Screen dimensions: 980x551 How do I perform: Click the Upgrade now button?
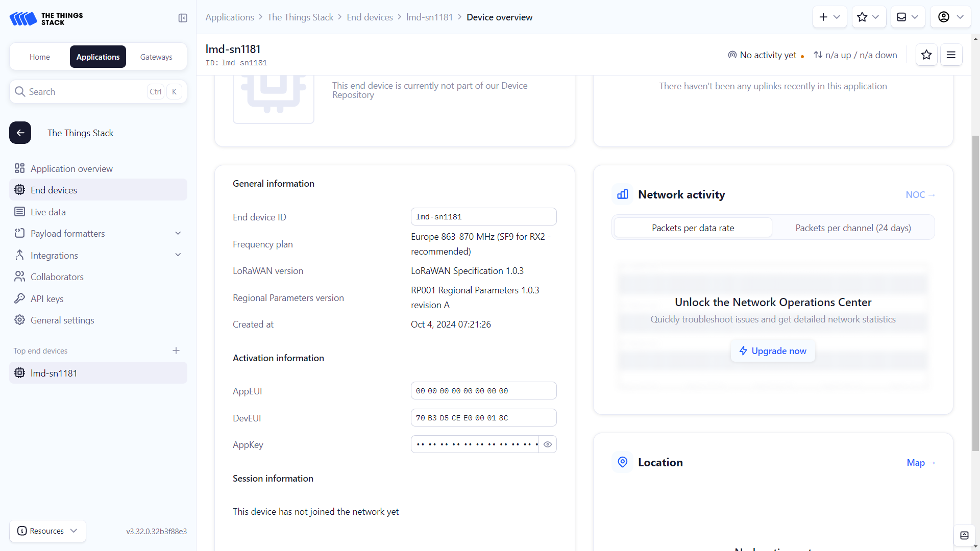point(773,350)
